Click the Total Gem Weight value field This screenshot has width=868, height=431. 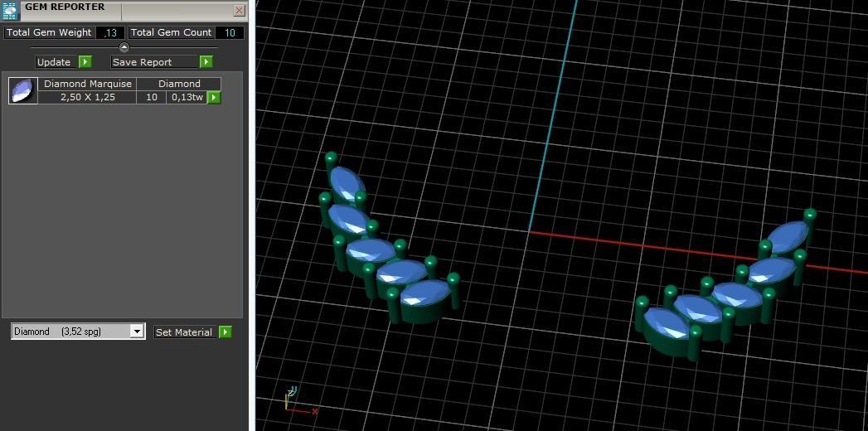pyautogui.click(x=109, y=32)
